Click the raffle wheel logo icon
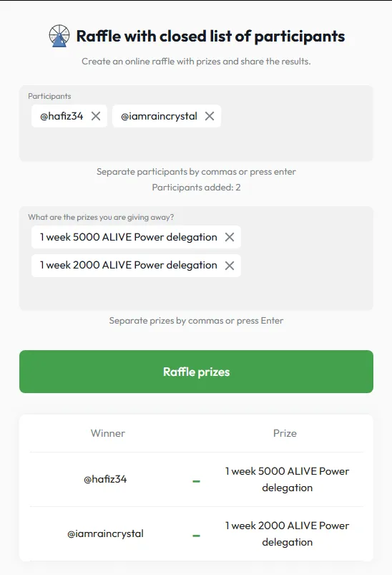 click(59, 36)
